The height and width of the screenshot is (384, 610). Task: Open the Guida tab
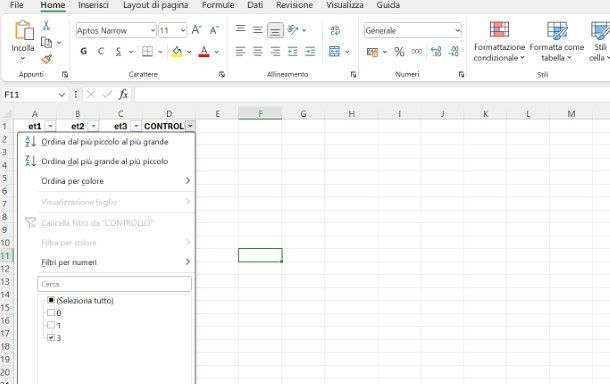coord(388,5)
